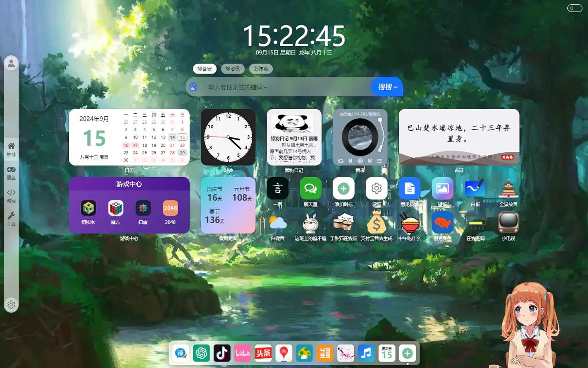The height and width of the screenshot is (368, 588).
Task: Open the 这班上的值不值 rabbit icon
Action: point(311,223)
